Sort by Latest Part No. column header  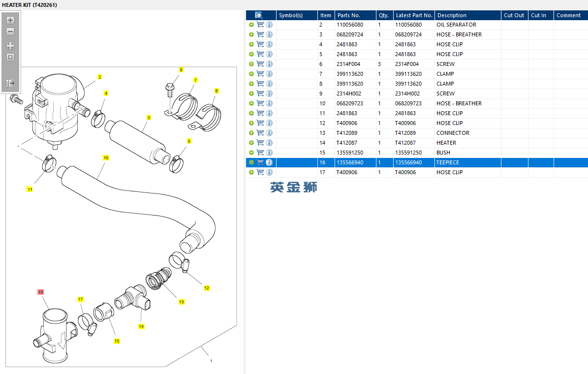pyautogui.click(x=414, y=15)
